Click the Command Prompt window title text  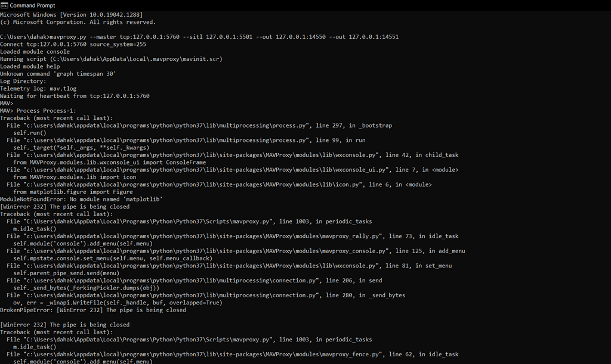pyautogui.click(x=32, y=5)
